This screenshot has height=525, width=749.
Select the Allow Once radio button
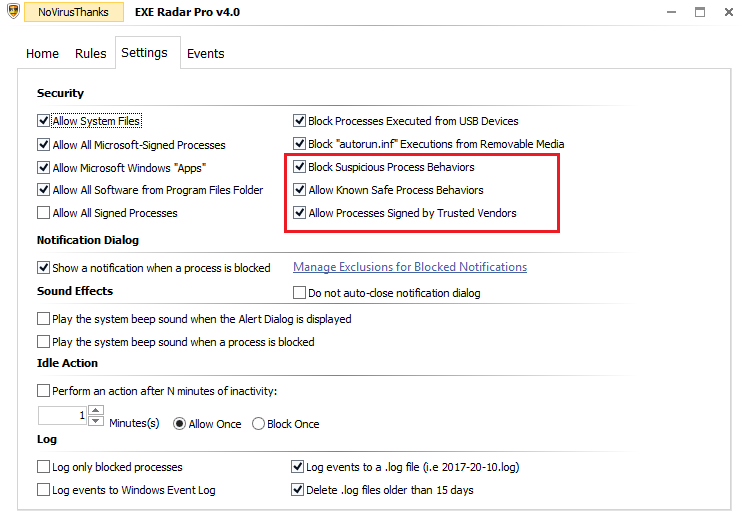[180, 424]
